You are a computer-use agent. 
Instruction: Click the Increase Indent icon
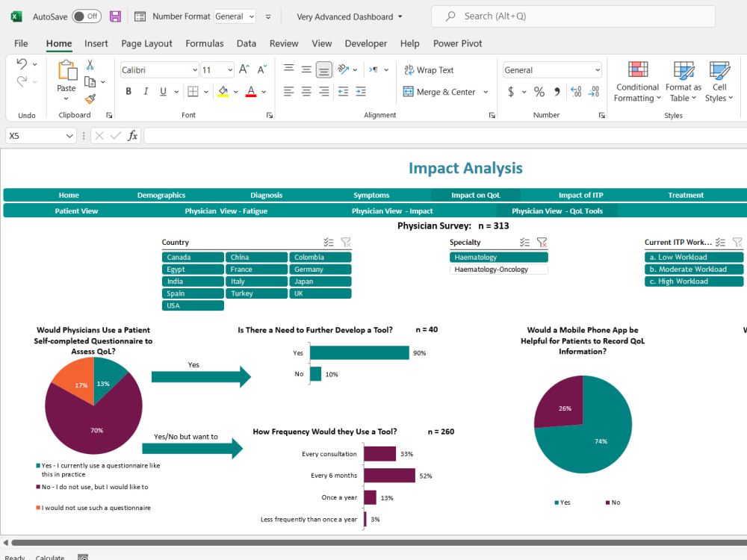pos(361,91)
